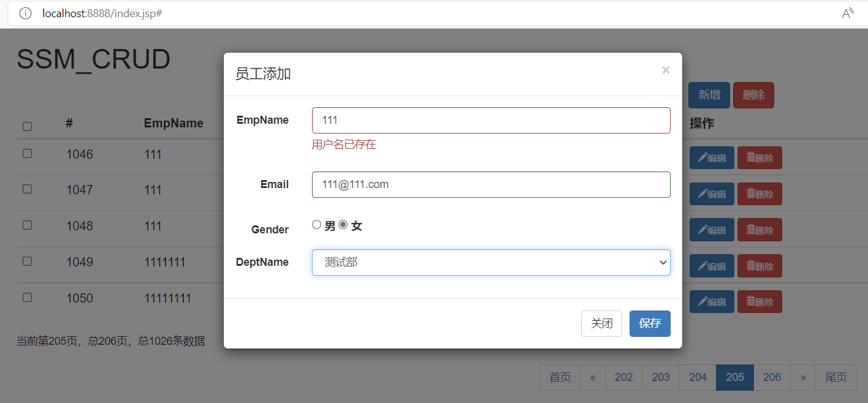
Task: Toggle the select-all checkbox in the table header
Action: click(27, 127)
